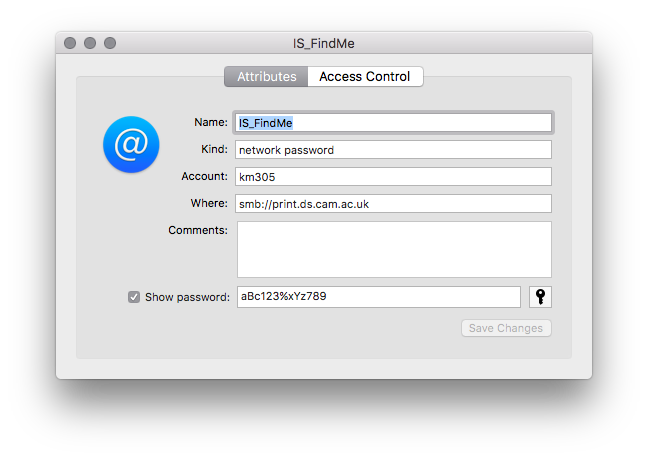Switch to the Access Control tab
This screenshot has height=459, width=648.
coord(364,76)
